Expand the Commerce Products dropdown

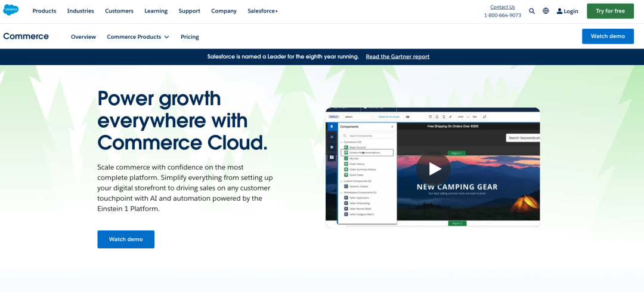coord(138,36)
